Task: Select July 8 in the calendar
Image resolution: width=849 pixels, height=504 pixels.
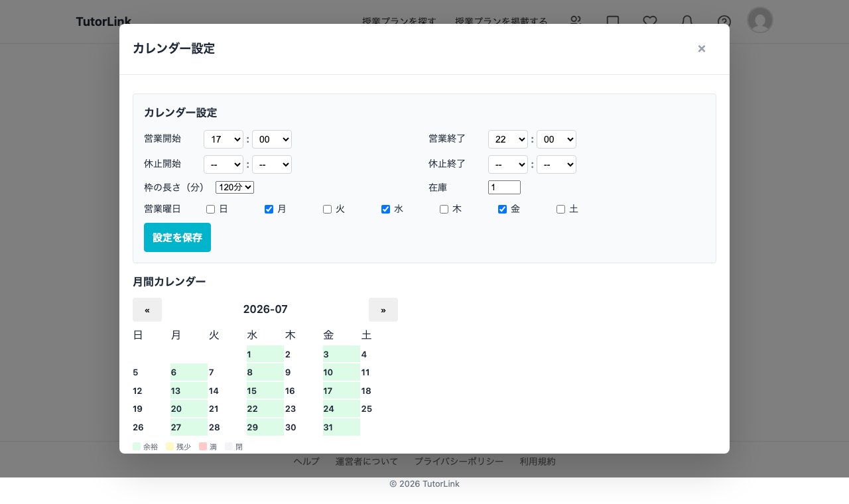Action: [265, 373]
